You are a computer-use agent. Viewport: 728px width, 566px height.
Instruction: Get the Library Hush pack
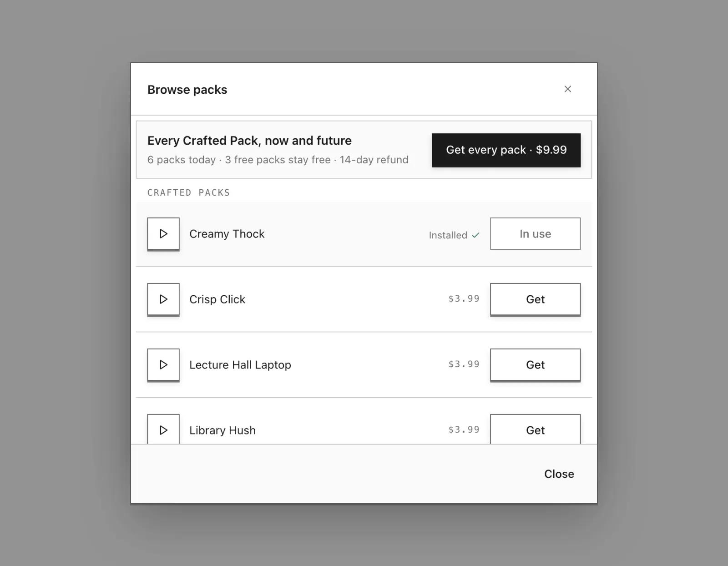point(535,429)
